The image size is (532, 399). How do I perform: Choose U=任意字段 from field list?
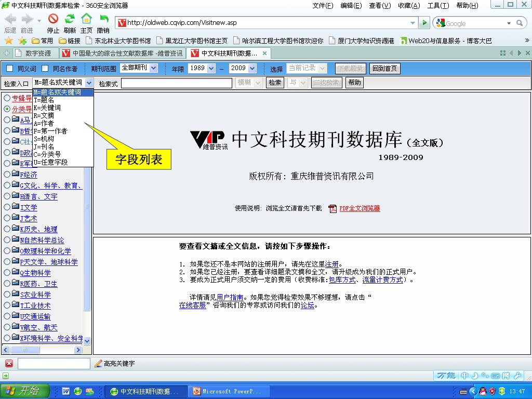coord(63,162)
